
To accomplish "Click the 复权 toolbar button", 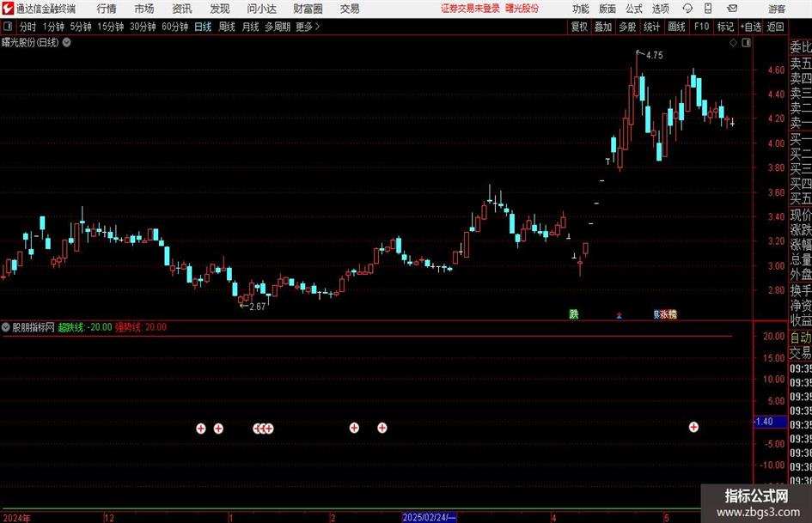I will pos(579,27).
